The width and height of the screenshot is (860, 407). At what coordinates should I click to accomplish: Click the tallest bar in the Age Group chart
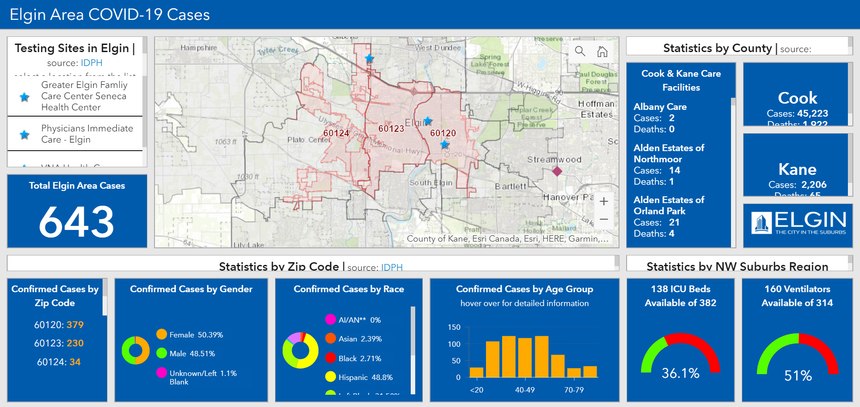click(x=509, y=357)
